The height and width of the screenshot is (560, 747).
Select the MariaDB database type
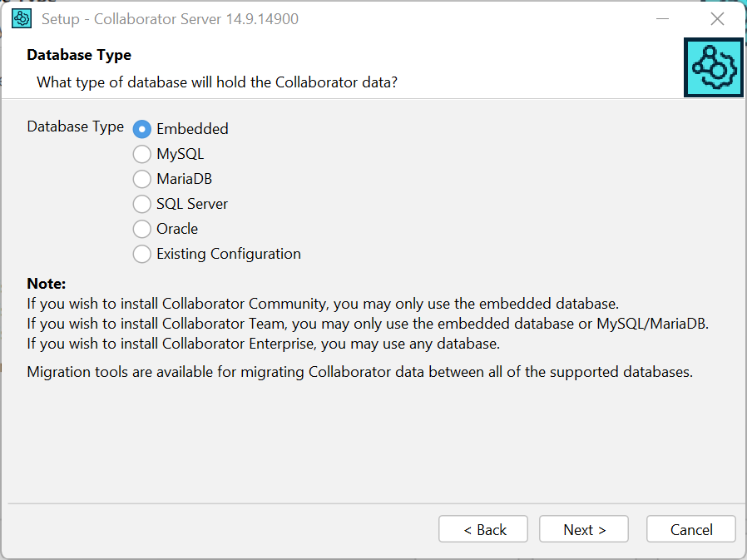(x=141, y=179)
